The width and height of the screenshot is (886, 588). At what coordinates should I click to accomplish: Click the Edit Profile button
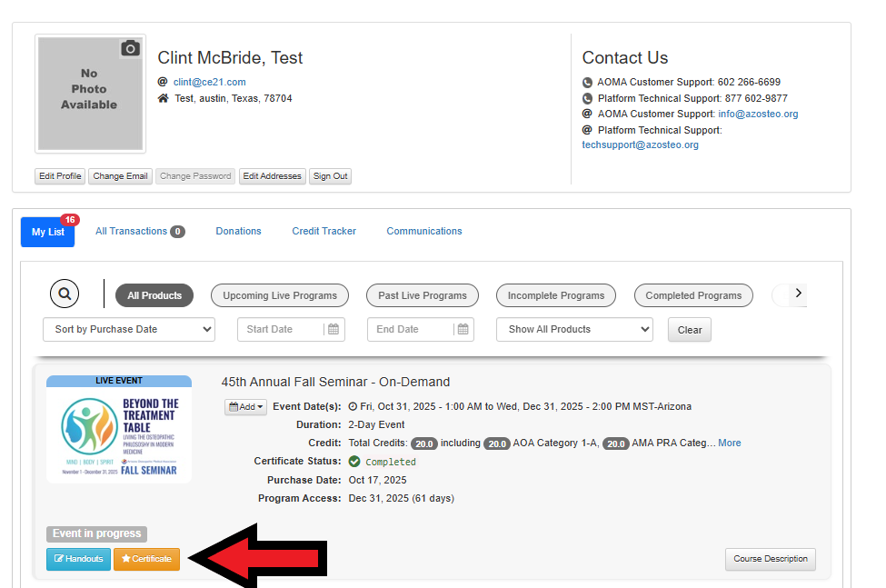[60, 176]
